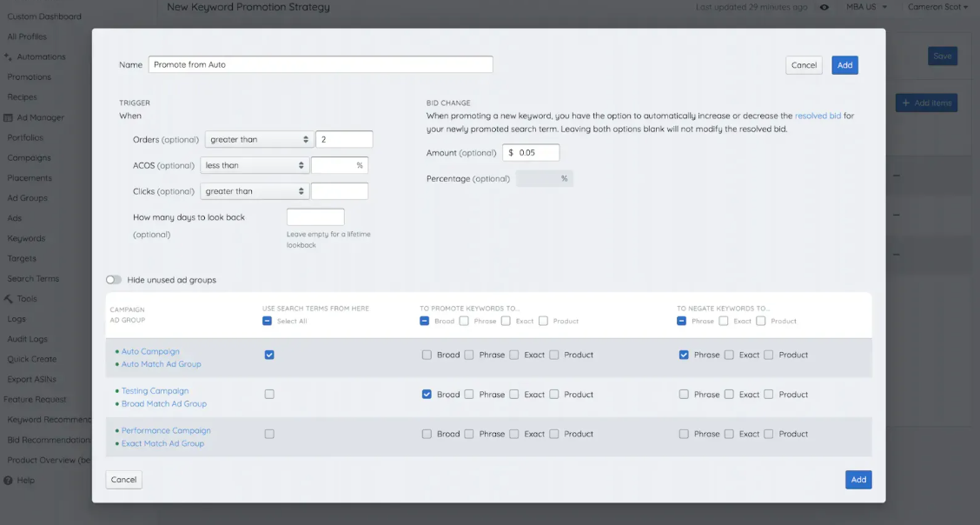Check Exact negate for Performance Campaign row
Viewport: 980px width, 525px height.
coord(729,434)
